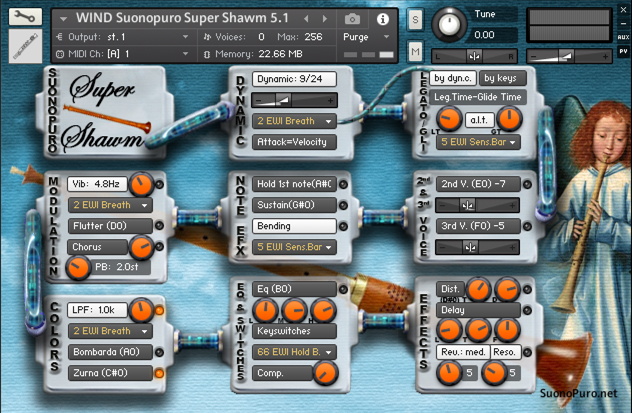Click the pitch bend PB knob
632x413 pixels.
tap(78, 268)
